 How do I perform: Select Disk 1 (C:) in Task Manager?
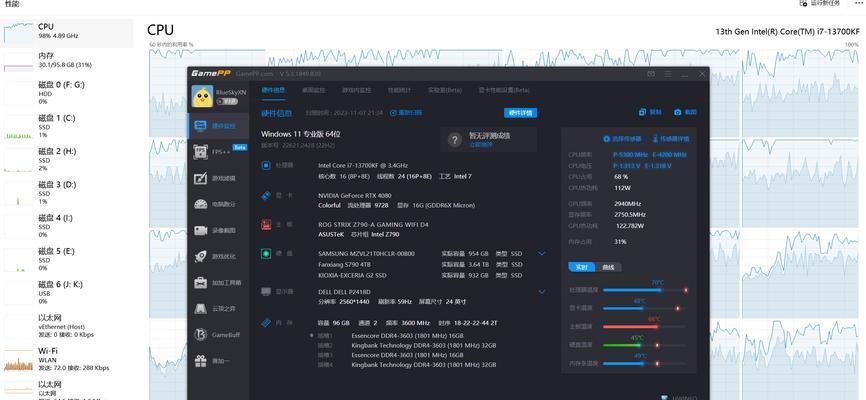click(67, 127)
